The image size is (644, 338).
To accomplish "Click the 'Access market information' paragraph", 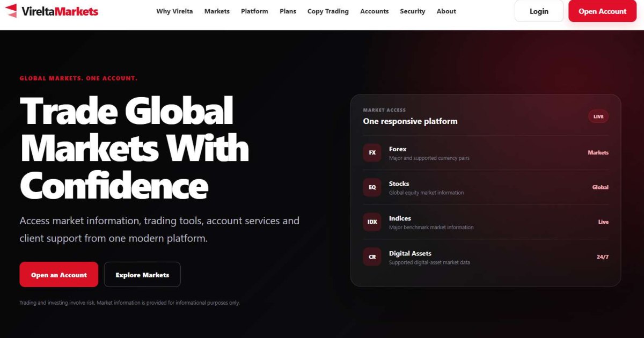I will tap(159, 230).
